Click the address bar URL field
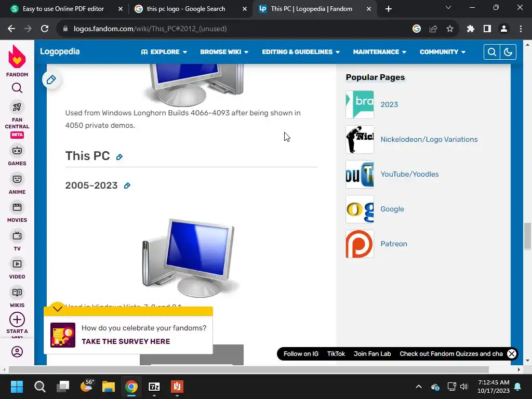Image resolution: width=532 pixels, height=399 pixels. coord(237,29)
